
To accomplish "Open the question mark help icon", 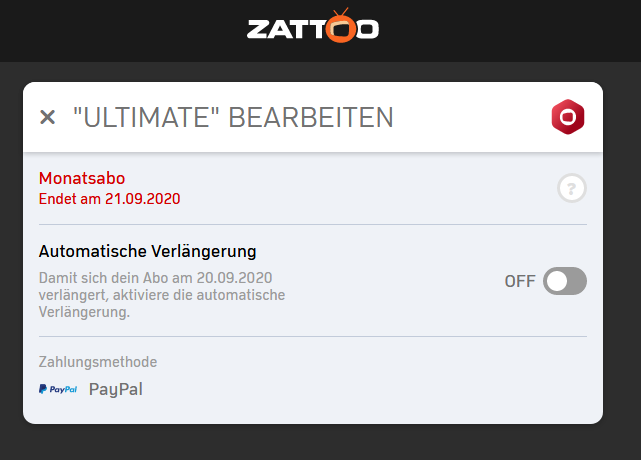I will 572,188.
